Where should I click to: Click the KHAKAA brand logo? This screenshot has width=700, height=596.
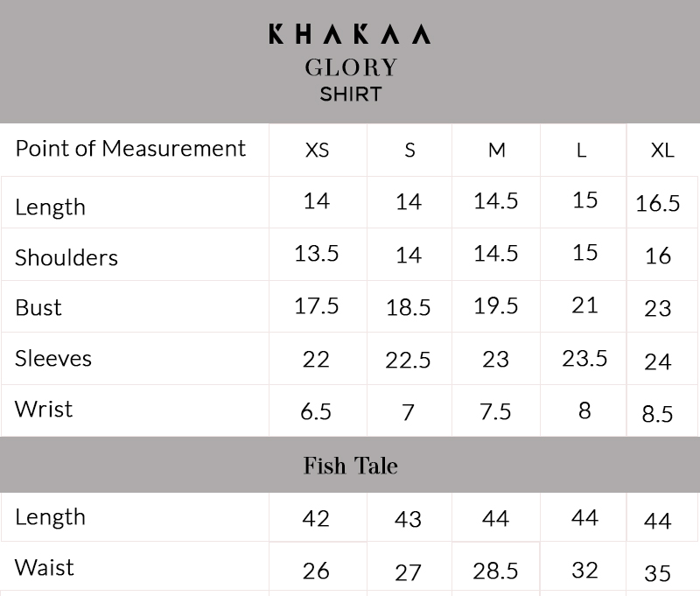[350, 34]
